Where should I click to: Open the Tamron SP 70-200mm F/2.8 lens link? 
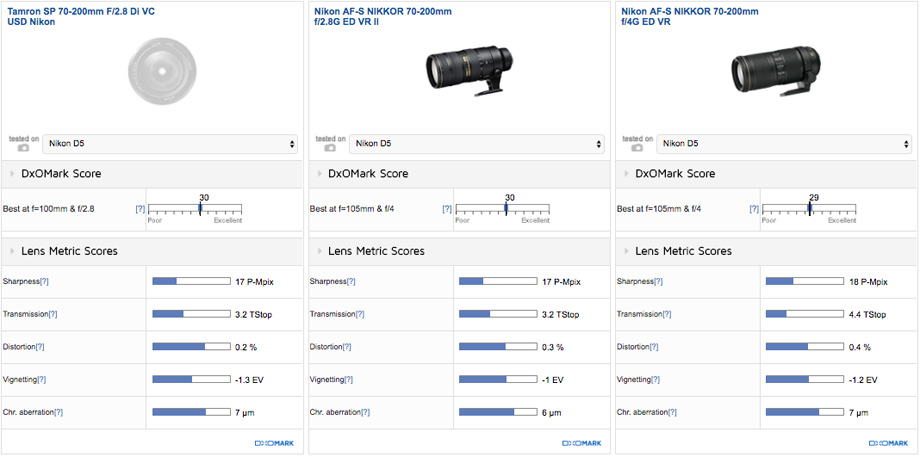pyautogui.click(x=81, y=17)
